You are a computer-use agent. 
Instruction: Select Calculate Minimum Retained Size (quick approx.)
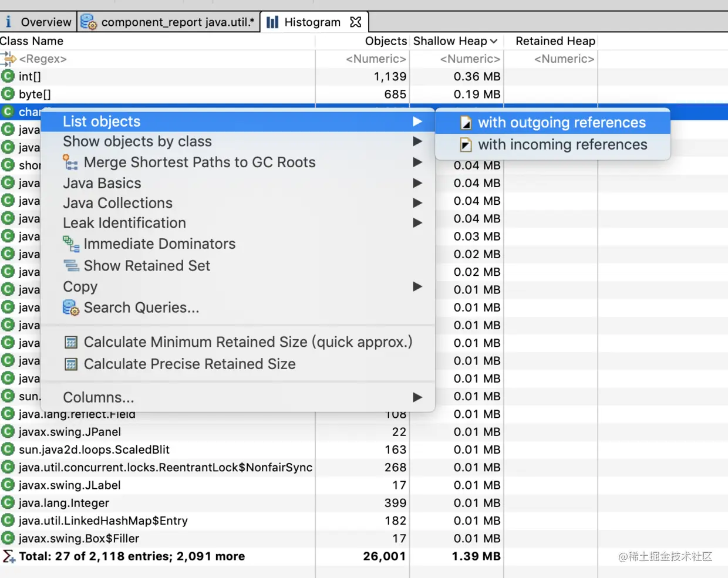point(238,342)
